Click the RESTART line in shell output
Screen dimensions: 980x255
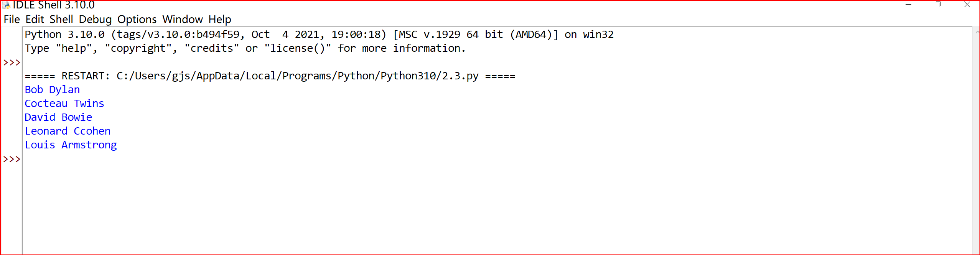(270, 76)
